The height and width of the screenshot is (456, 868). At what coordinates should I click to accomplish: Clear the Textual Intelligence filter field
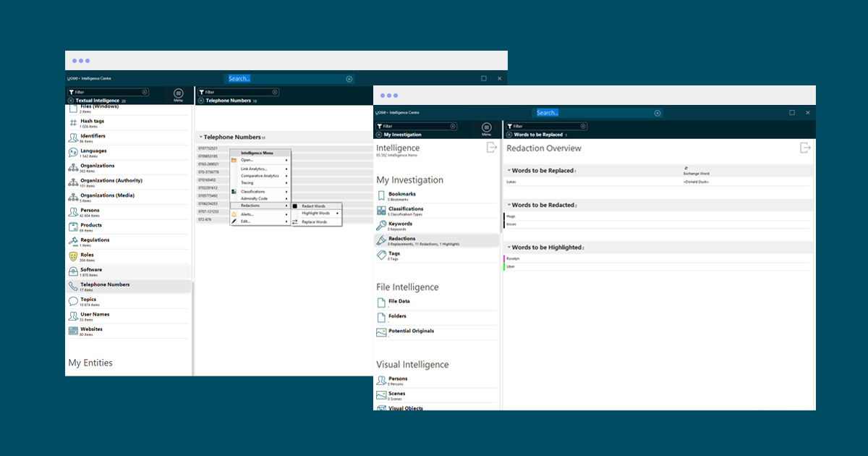coord(145,92)
